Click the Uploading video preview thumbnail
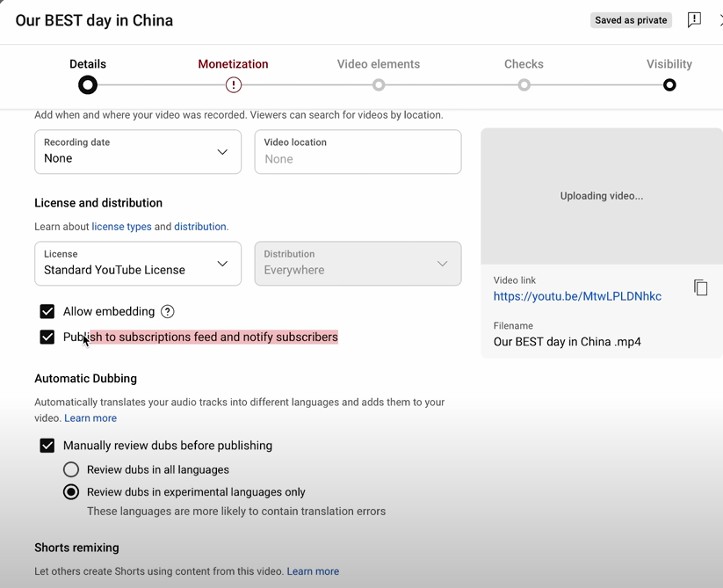This screenshot has height=588, width=723. tap(602, 196)
